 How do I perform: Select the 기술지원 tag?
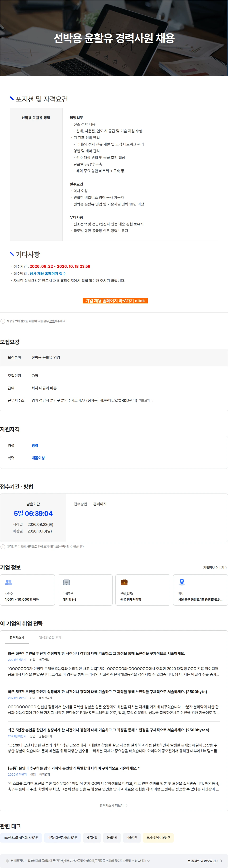click(132, 837)
